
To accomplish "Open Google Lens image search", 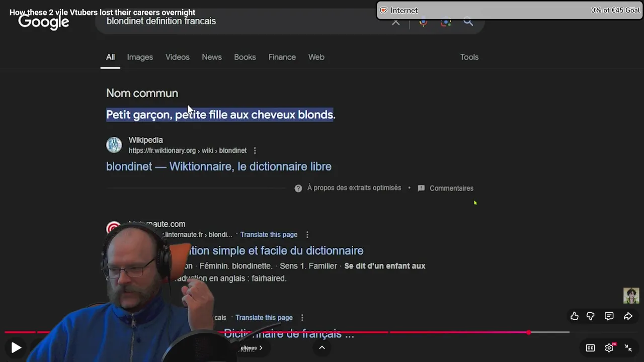I will point(446,22).
